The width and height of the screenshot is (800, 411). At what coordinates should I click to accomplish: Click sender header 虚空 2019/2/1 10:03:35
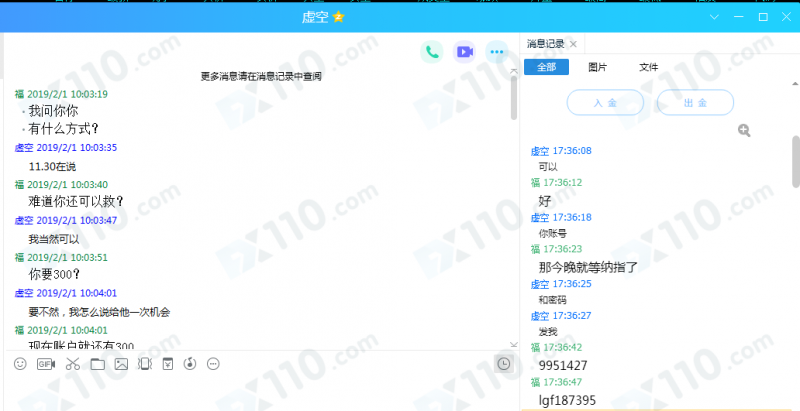[66, 148]
